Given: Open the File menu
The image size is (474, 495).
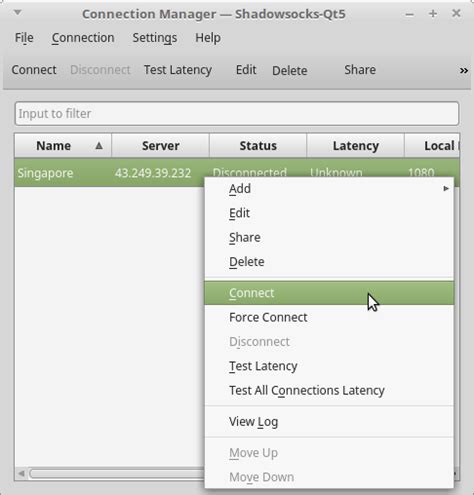Looking at the screenshot, I should pos(24,38).
